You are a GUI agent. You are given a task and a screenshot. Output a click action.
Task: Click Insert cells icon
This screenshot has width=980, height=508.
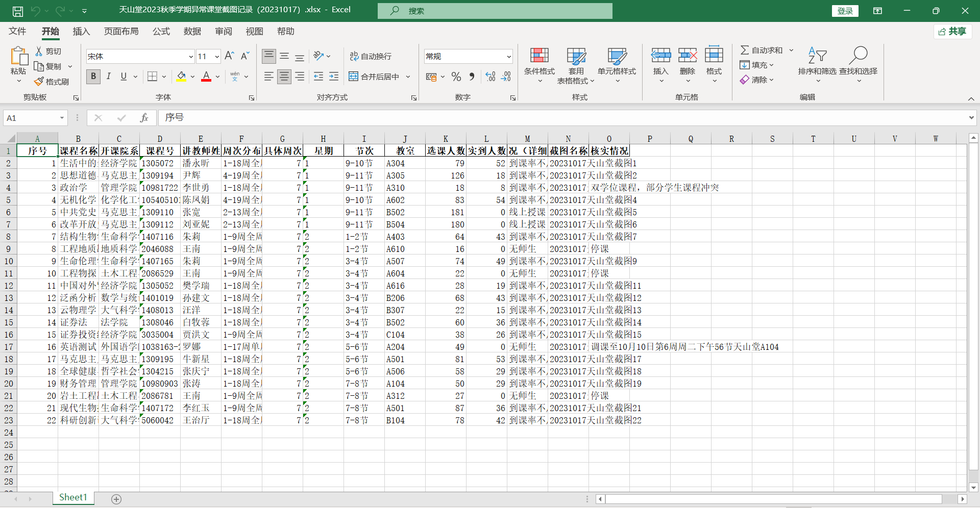(661, 56)
